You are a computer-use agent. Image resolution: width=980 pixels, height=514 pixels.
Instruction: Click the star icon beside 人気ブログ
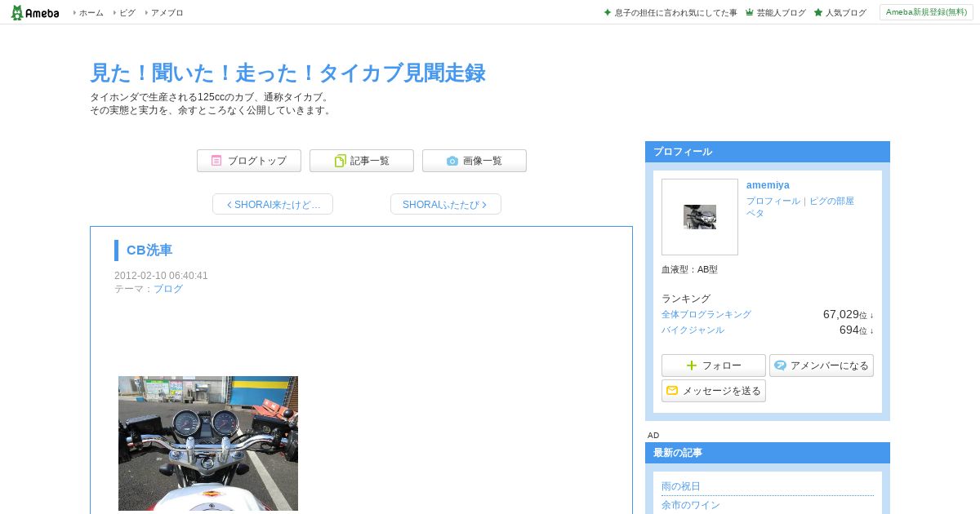(818, 12)
